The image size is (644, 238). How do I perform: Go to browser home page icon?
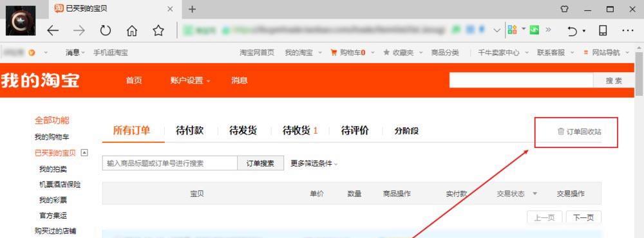point(132,30)
